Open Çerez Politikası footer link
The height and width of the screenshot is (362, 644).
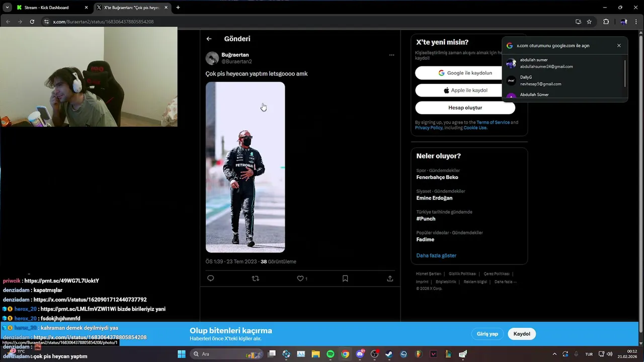pyautogui.click(x=497, y=274)
